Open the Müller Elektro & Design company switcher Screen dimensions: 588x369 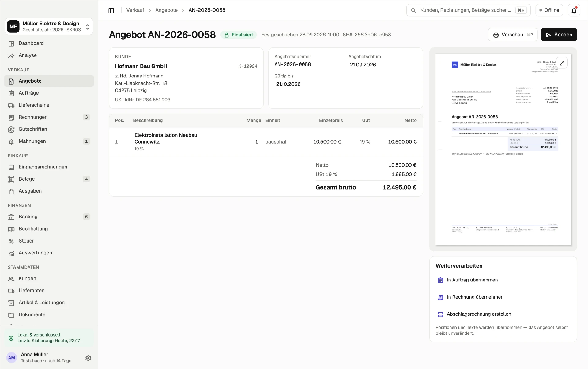[x=49, y=26]
